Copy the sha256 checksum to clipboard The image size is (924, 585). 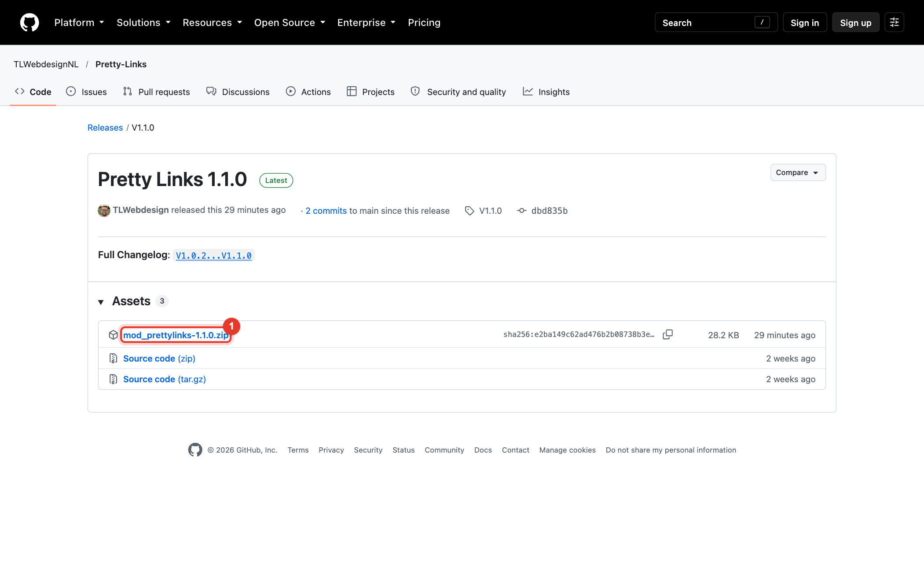[667, 335]
